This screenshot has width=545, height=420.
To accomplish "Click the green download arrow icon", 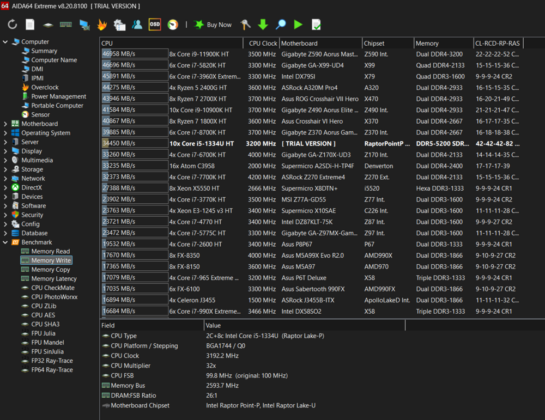I will click(x=263, y=24).
